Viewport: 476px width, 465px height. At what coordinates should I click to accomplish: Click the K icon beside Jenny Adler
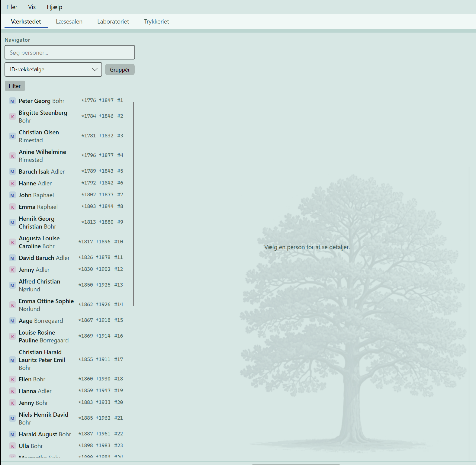point(12,270)
